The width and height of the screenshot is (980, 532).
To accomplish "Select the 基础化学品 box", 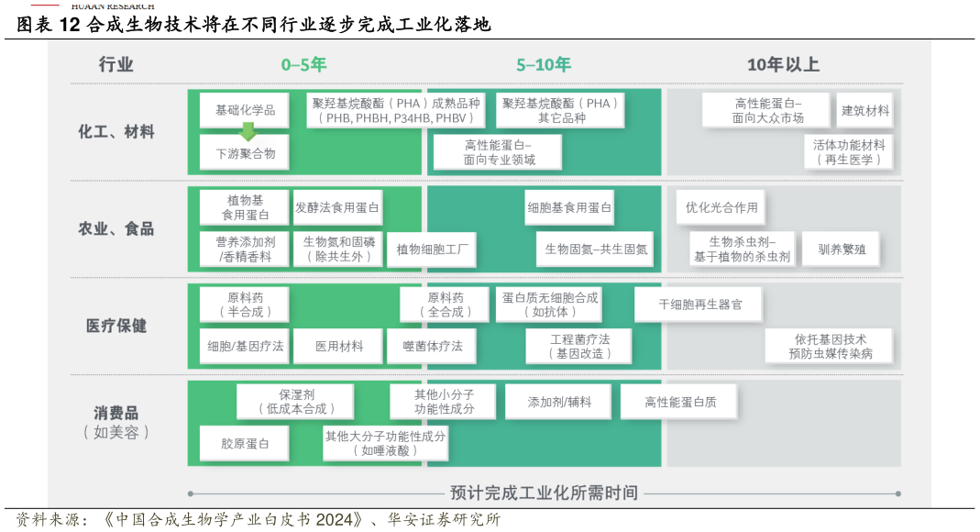I will coord(245,111).
